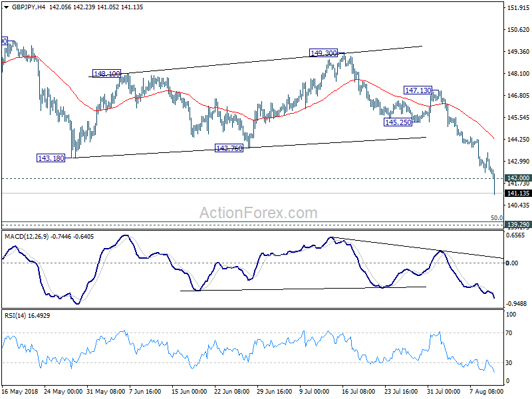Select the 139.290 level tag on axis
The height and width of the screenshot is (399, 532).
(x=518, y=224)
